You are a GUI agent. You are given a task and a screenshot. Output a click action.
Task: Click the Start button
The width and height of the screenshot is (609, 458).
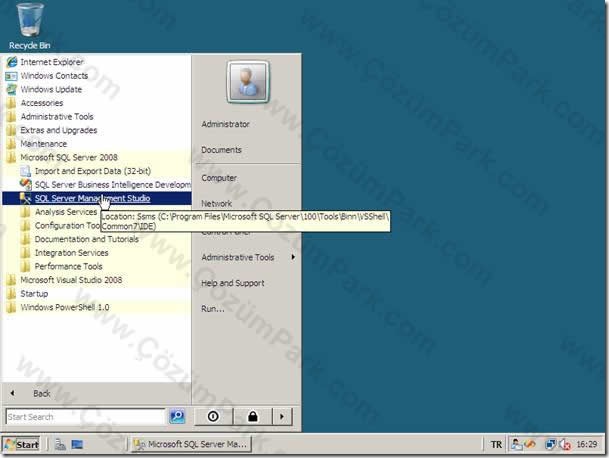pos(23,444)
